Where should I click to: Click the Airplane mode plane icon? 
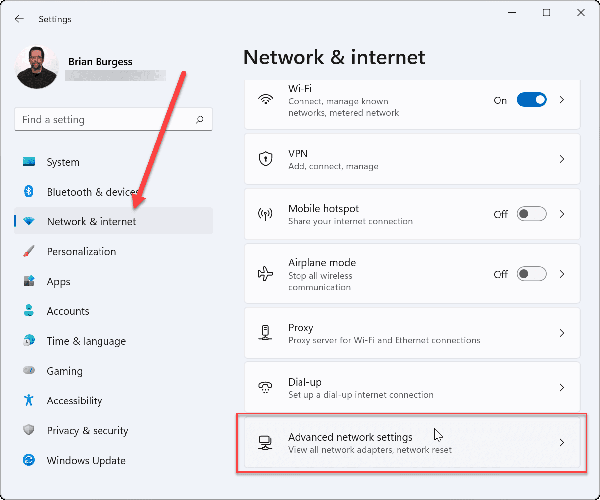(265, 274)
